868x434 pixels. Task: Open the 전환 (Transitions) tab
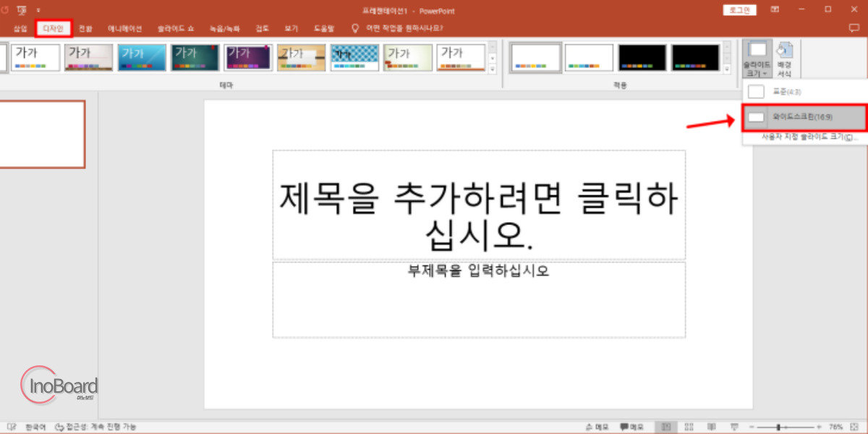click(85, 29)
